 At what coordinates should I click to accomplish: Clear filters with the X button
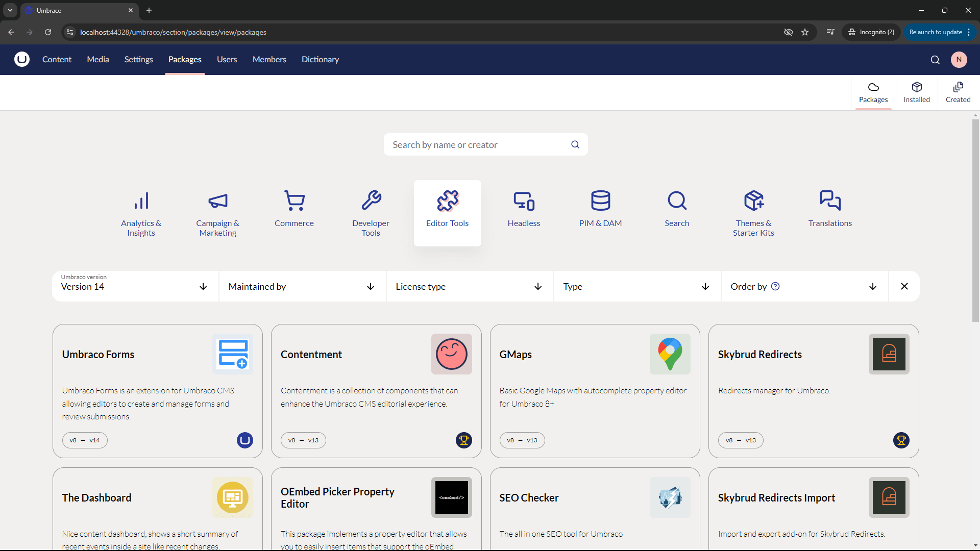(904, 286)
